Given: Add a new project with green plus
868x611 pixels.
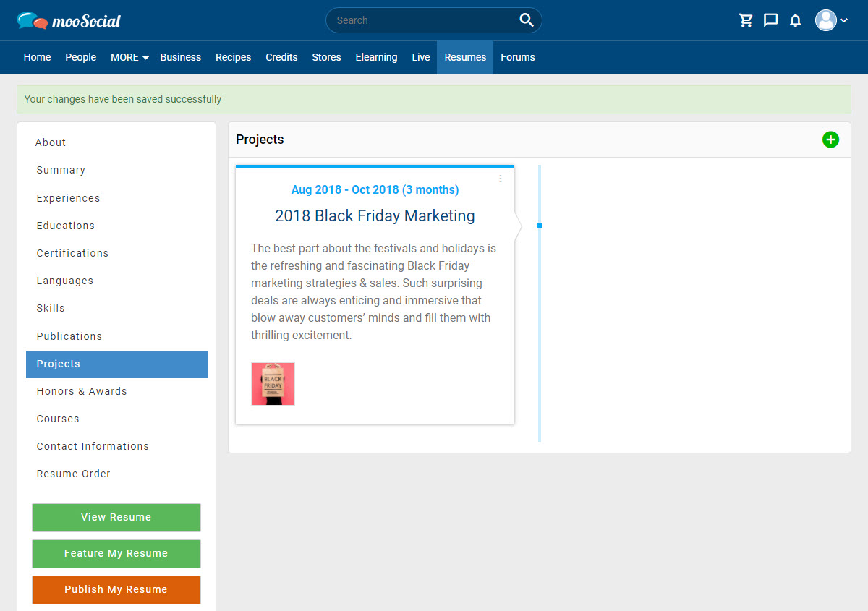Looking at the screenshot, I should pos(830,140).
